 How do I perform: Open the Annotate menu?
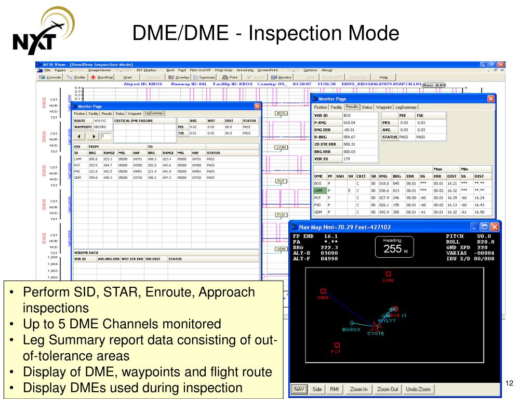tap(245, 70)
